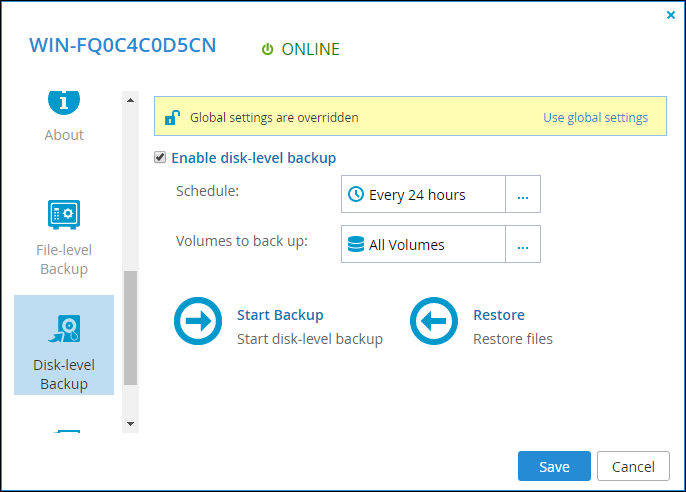Image resolution: width=686 pixels, height=492 pixels.
Task: Click the sidebar scroll up arrow
Action: click(130, 100)
